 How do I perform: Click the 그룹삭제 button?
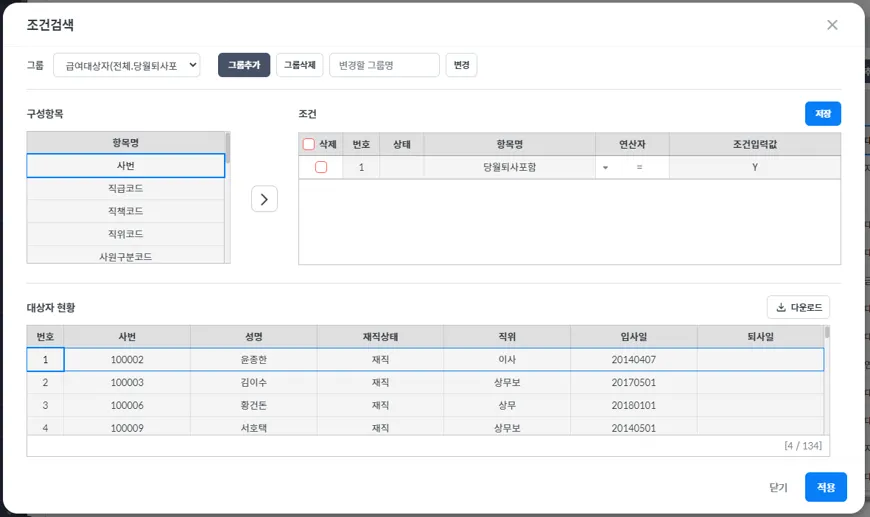(300, 65)
